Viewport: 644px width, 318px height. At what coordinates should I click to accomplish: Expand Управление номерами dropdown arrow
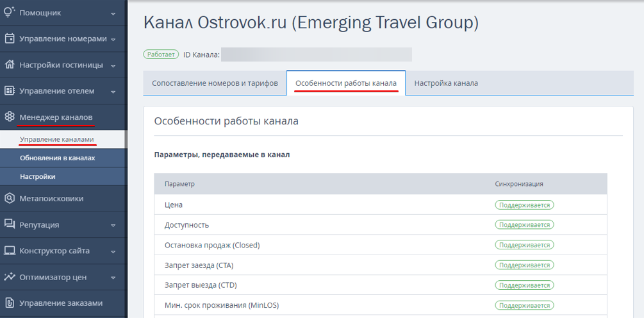(113, 40)
